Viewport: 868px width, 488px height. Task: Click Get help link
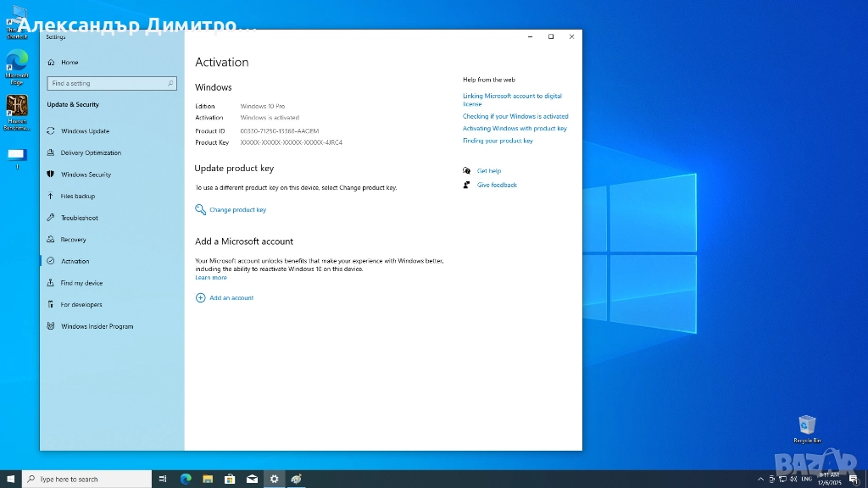click(x=489, y=171)
